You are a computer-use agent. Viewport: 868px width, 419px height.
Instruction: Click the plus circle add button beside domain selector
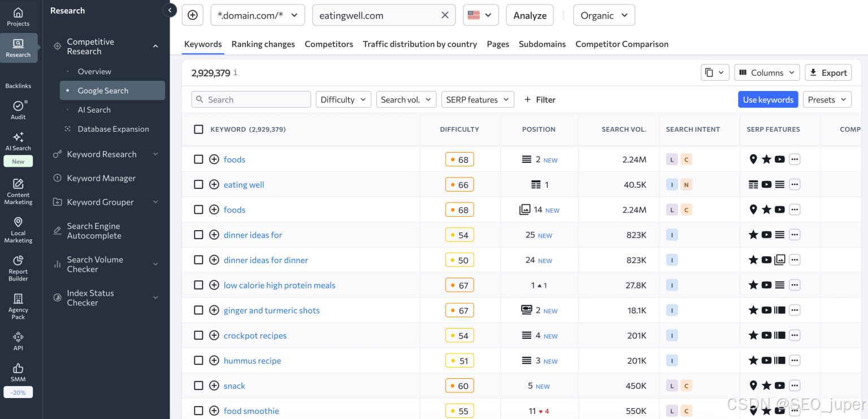(193, 15)
